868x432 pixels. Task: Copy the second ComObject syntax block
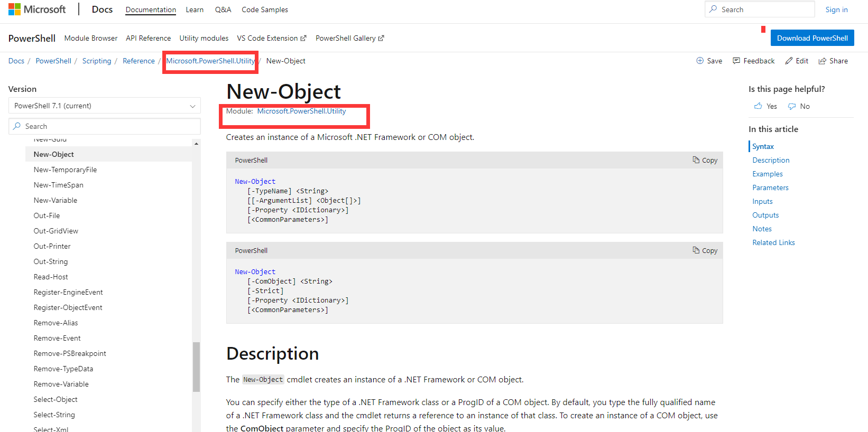(x=705, y=250)
